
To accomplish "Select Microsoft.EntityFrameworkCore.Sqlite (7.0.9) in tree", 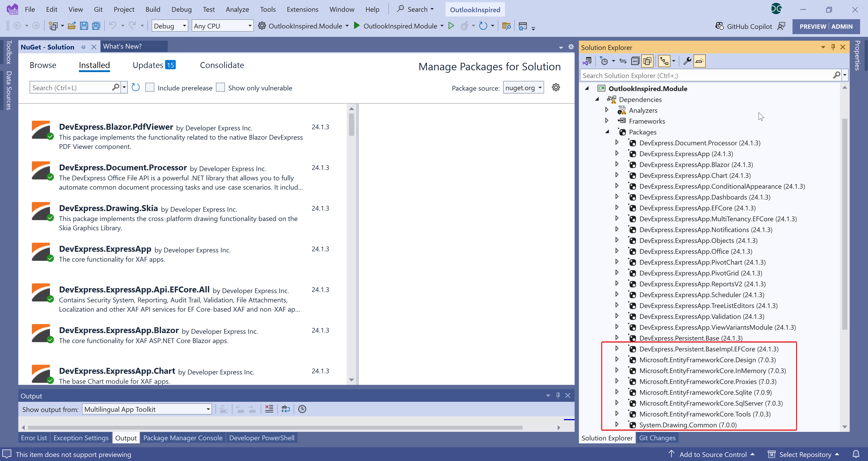I will coord(705,392).
